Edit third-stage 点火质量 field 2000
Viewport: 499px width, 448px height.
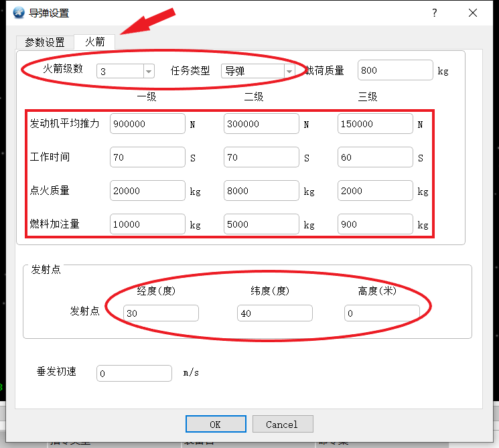point(375,191)
